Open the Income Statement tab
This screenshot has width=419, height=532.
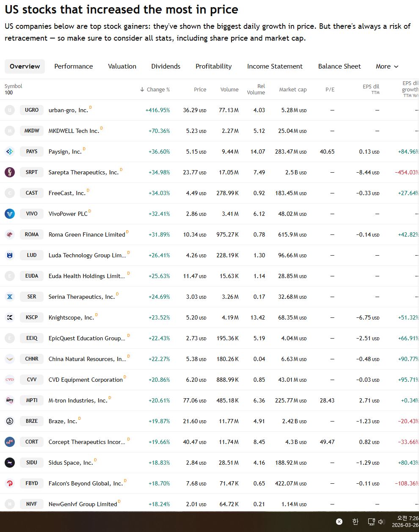click(x=275, y=66)
